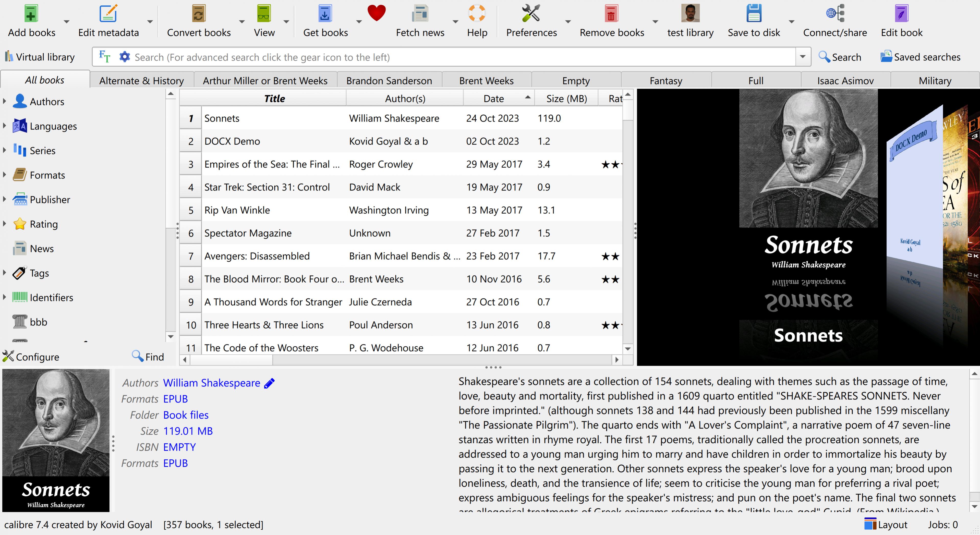This screenshot has width=980, height=535.
Task: Click the Layout button in the status bar
Action: tap(885, 524)
